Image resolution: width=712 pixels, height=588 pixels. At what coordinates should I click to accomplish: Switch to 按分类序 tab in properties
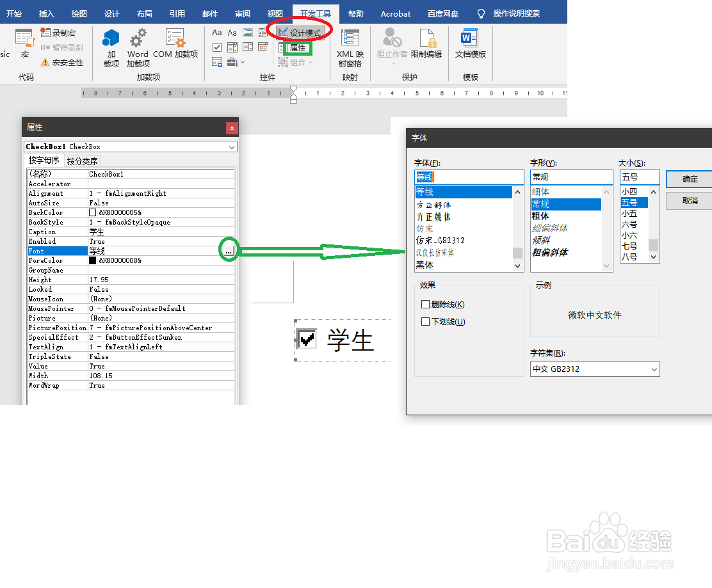pyautogui.click(x=82, y=161)
